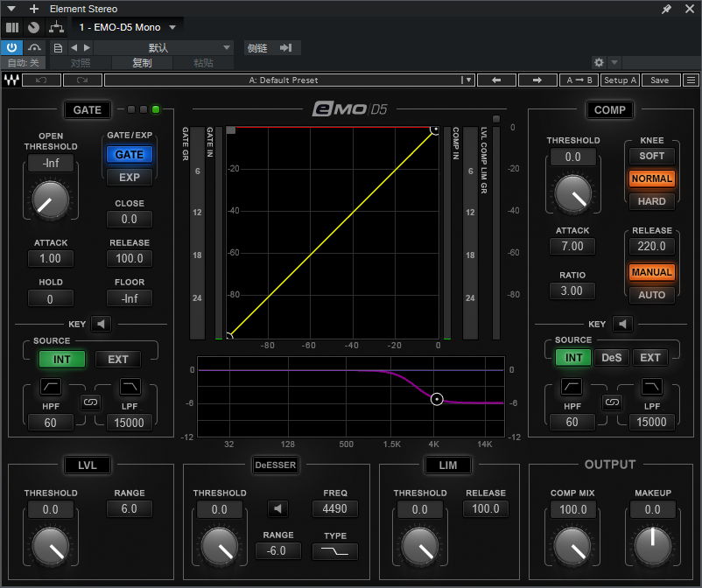Select the 复制 copy tab
Viewport: 702px width, 588px height.
point(142,63)
